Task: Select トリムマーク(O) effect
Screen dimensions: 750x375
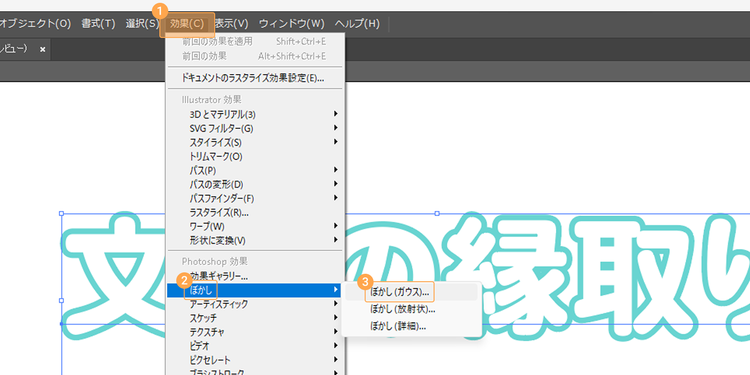Action: point(254,156)
